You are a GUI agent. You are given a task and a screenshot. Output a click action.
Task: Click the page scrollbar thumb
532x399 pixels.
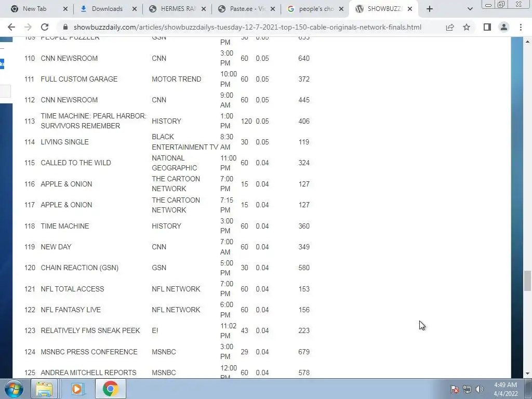tap(527, 281)
